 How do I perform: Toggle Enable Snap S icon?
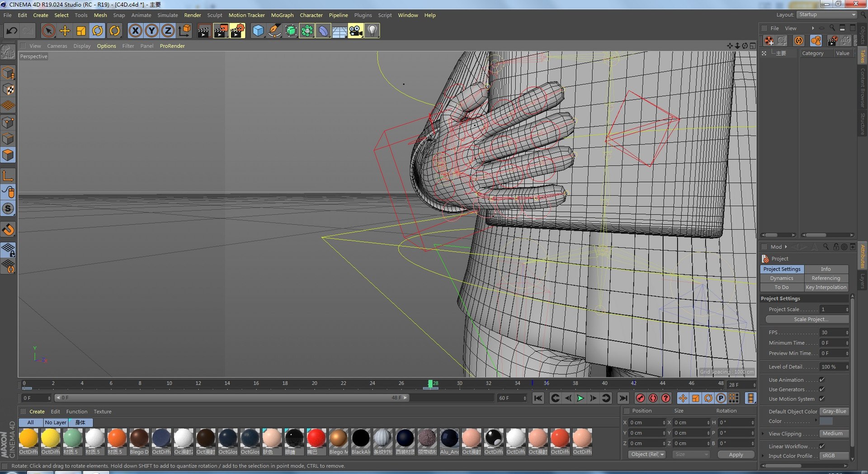pos(8,209)
